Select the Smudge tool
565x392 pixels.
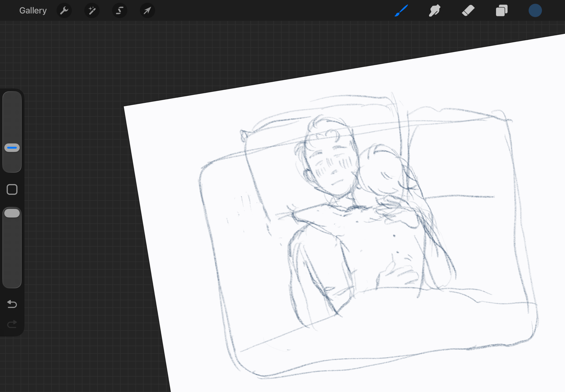pyautogui.click(x=434, y=11)
